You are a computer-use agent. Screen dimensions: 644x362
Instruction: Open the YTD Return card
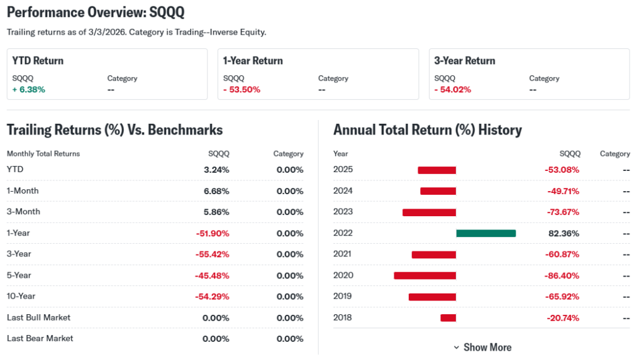point(107,74)
